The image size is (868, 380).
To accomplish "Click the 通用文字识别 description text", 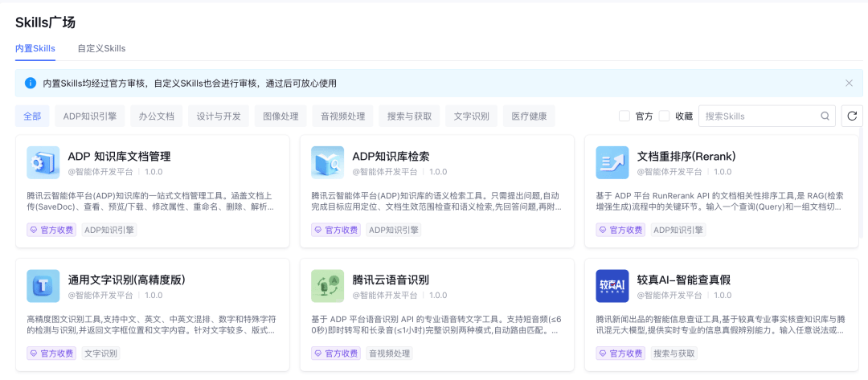I will tap(151, 325).
